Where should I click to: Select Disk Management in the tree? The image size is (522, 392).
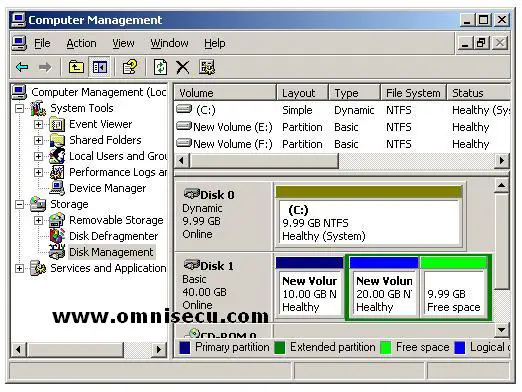pyautogui.click(x=111, y=252)
